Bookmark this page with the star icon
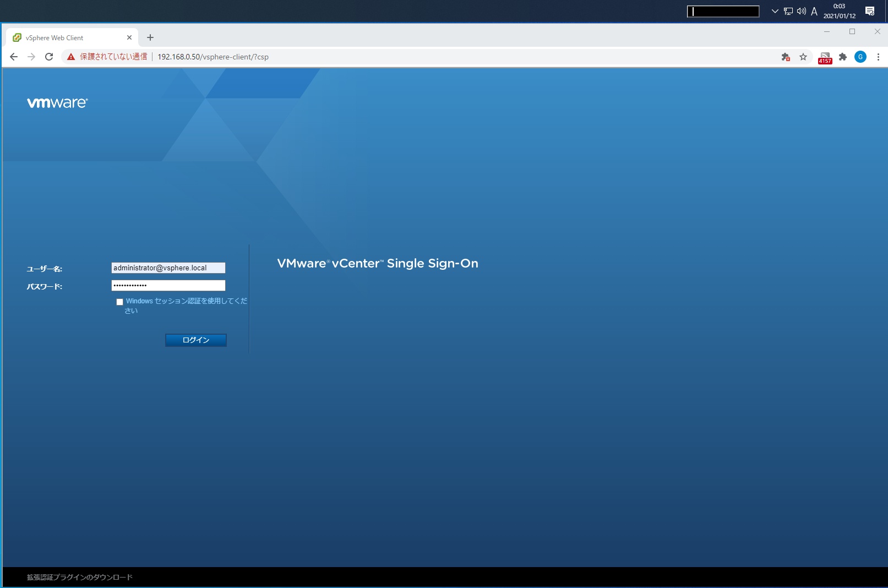The image size is (888, 588). (803, 57)
